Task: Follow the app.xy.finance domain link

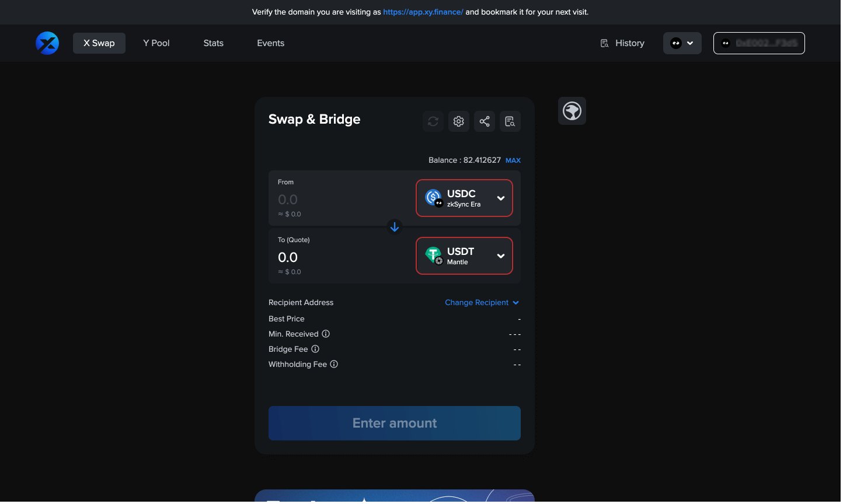Action: (423, 12)
